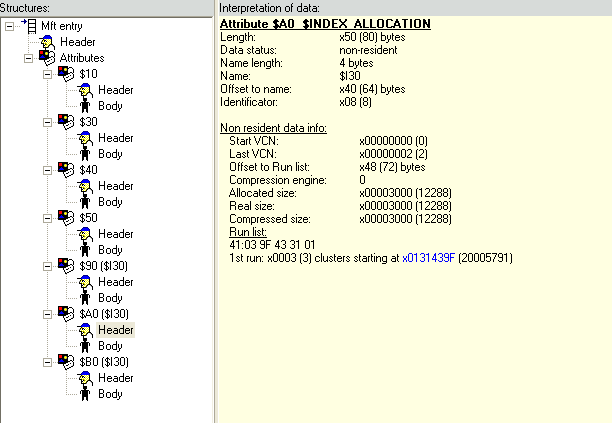Image resolution: width=612 pixels, height=423 pixels.
Task: Click the $30 attribute icon
Action: tap(66, 122)
